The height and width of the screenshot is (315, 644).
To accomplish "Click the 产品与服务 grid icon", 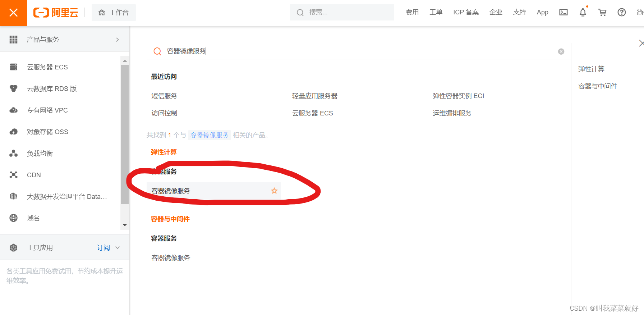I will click(x=13, y=40).
